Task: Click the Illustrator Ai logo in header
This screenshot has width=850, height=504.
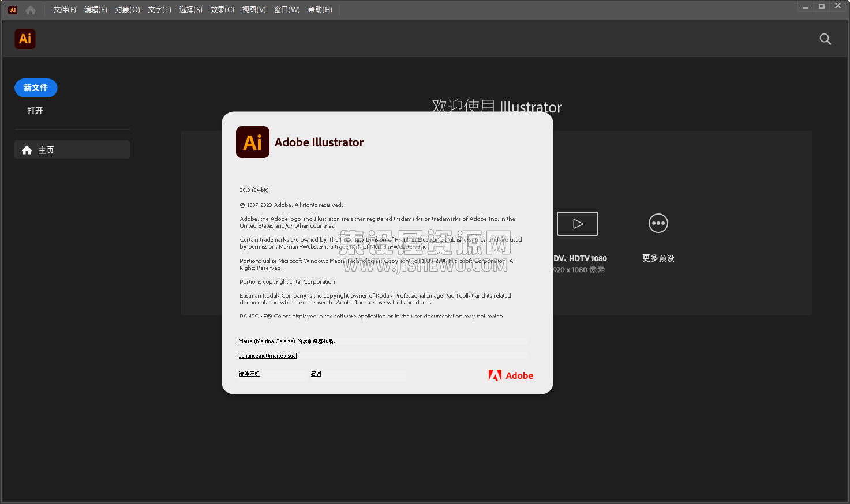Action: coord(25,39)
